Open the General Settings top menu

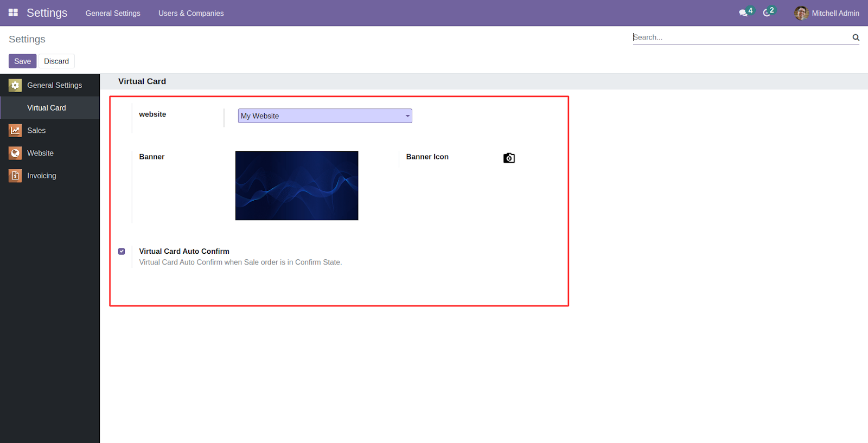tap(113, 13)
